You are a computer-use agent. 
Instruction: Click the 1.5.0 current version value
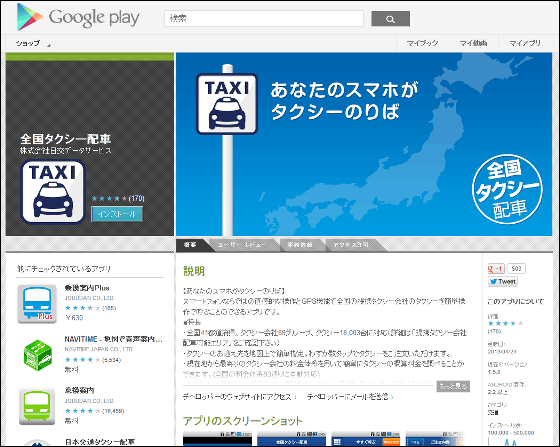pos(494,372)
